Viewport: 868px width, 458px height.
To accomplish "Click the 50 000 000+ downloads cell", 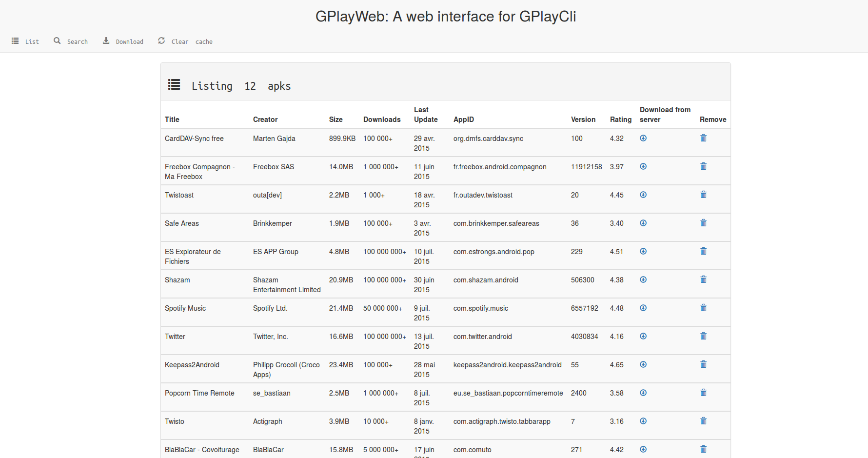I will (383, 308).
